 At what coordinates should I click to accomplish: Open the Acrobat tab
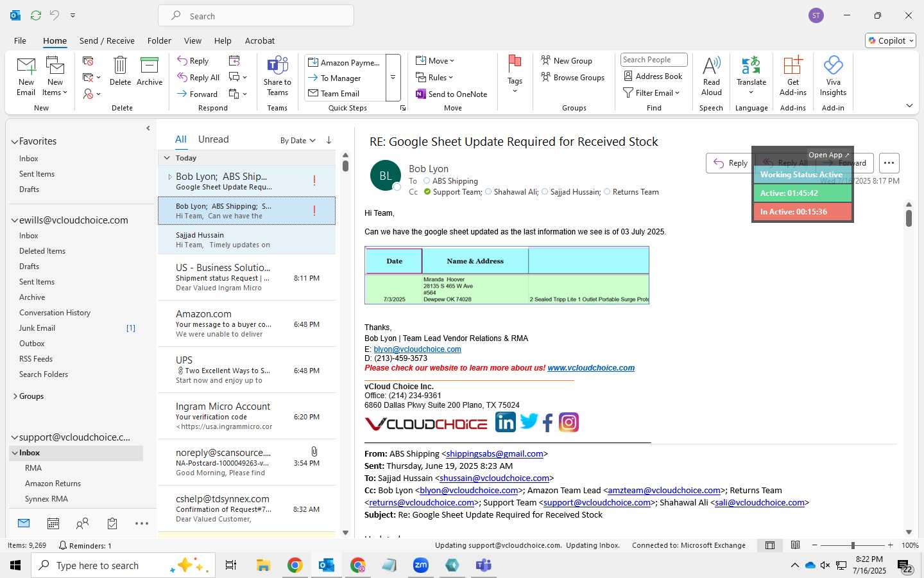pyautogui.click(x=260, y=40)
